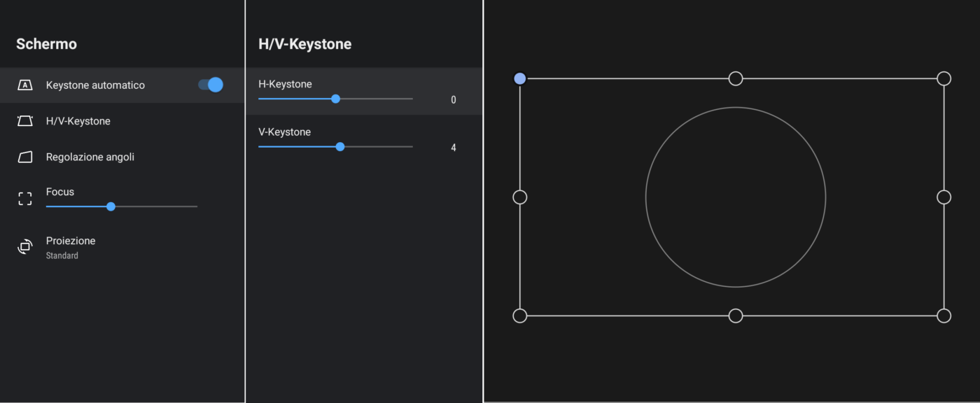Select the top-right corner handle

(944, 78)
